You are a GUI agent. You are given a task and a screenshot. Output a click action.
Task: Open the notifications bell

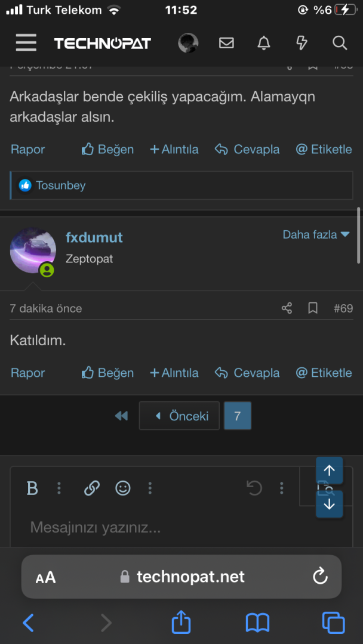coord(263,43)
